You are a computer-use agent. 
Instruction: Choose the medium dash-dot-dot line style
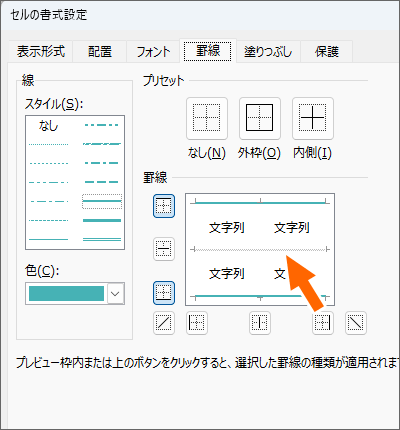[102, 125]
